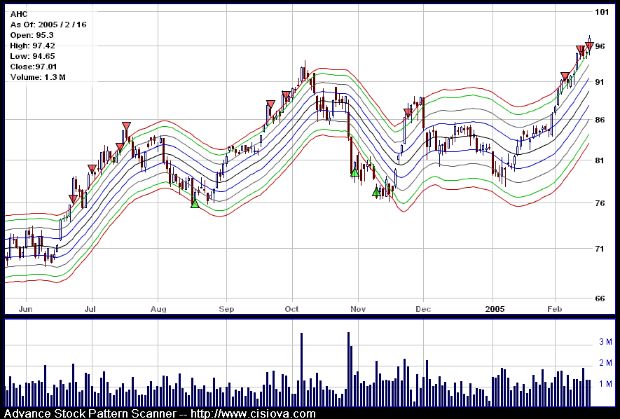Image resolution: width=620 pixels, height=419 pixels.
Task: Click the 'High: 97.42' value
Action: coord(32,45)
